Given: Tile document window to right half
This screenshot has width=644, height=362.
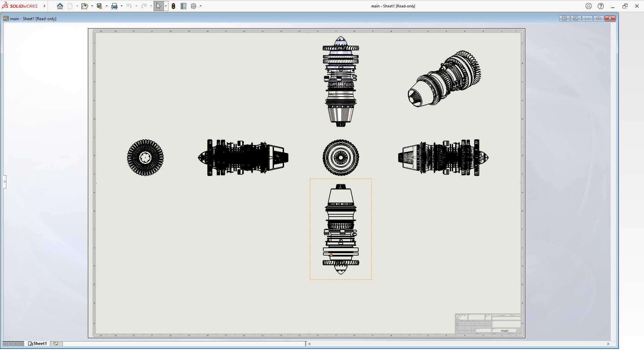Looking at the screenshot, I should coord(576,18).
